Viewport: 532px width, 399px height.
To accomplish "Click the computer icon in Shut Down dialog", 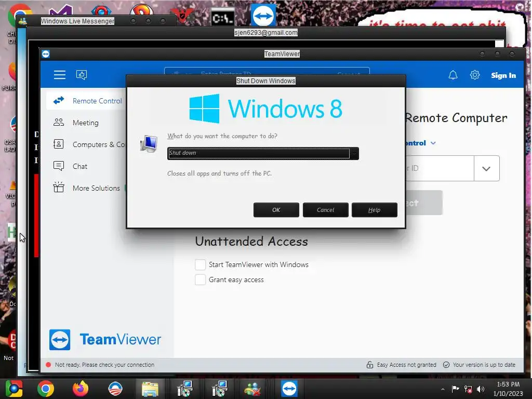I will point(149,143).
